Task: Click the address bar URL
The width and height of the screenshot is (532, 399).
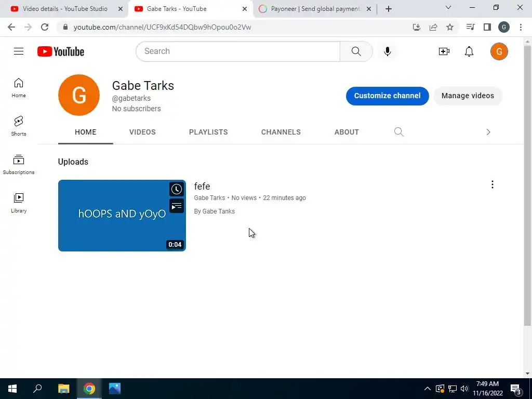Action: pyautogui.click(x=162, y=27)
